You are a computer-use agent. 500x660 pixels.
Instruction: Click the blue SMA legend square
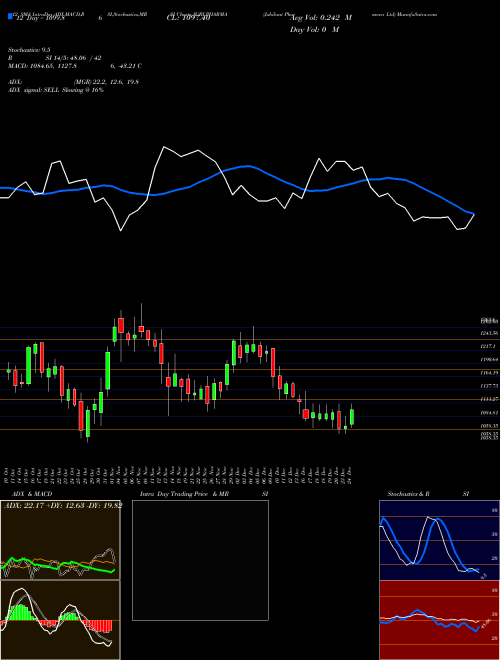tap(10, 17)
